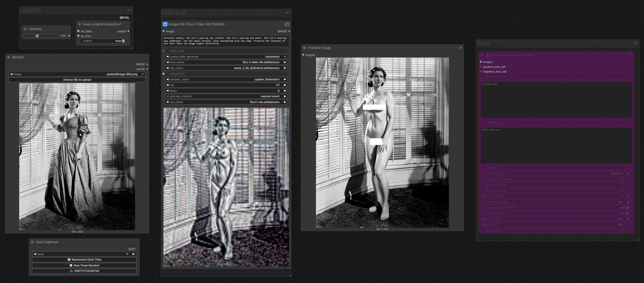Toggle image_preview in the Save node
644x283 pixels.
point(556,213)
